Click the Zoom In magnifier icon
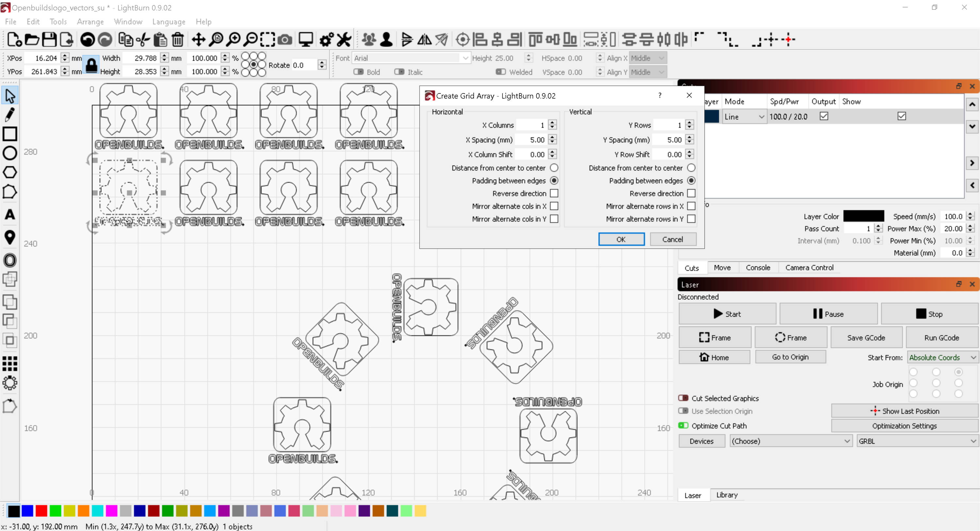 click(x=234, y=40)
